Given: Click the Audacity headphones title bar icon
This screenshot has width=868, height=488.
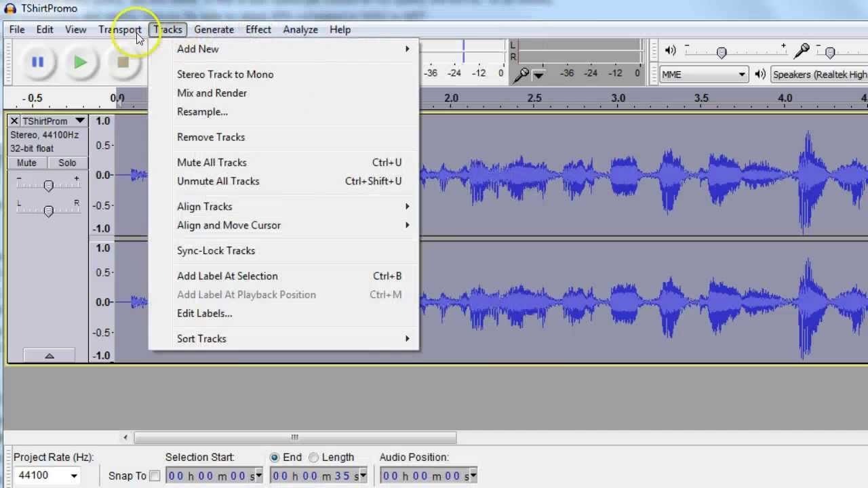Looking at the screenshot, I should (x=9, y=8).
